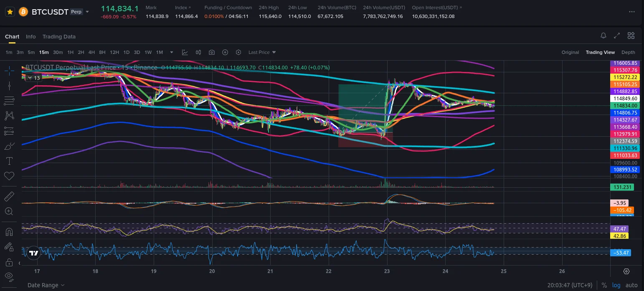Select the 8H timeframe
This screenshot has height=291, width=644.
102,52
